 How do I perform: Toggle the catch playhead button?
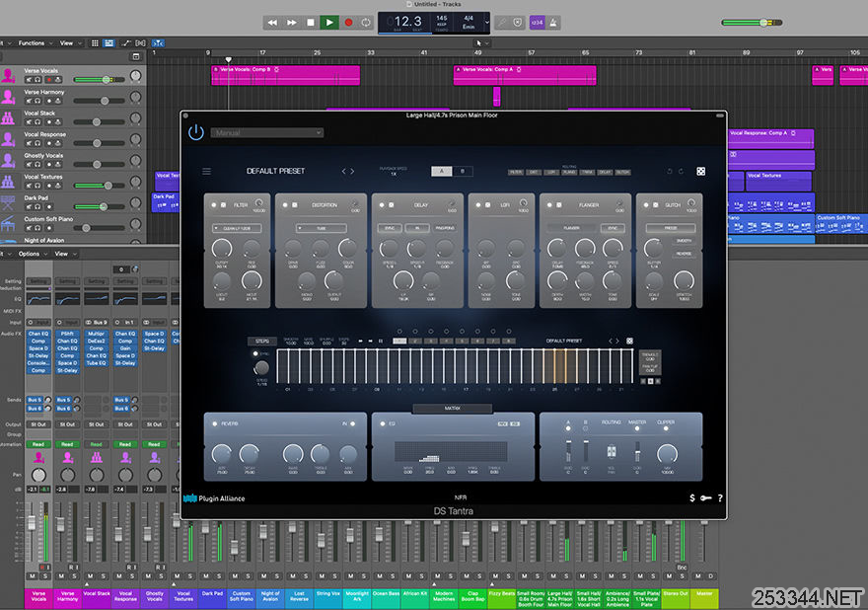159,43
